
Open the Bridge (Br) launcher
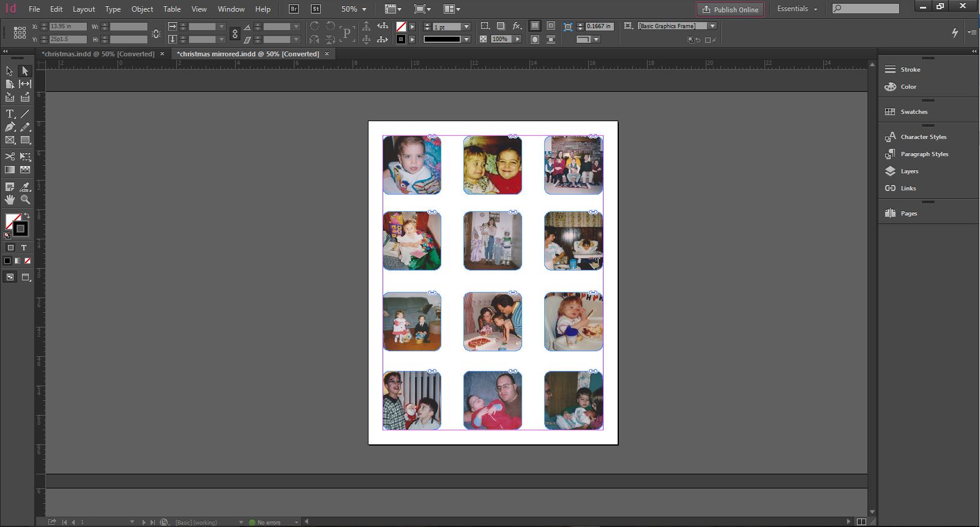pyautogui.click(x=294, y=9)
